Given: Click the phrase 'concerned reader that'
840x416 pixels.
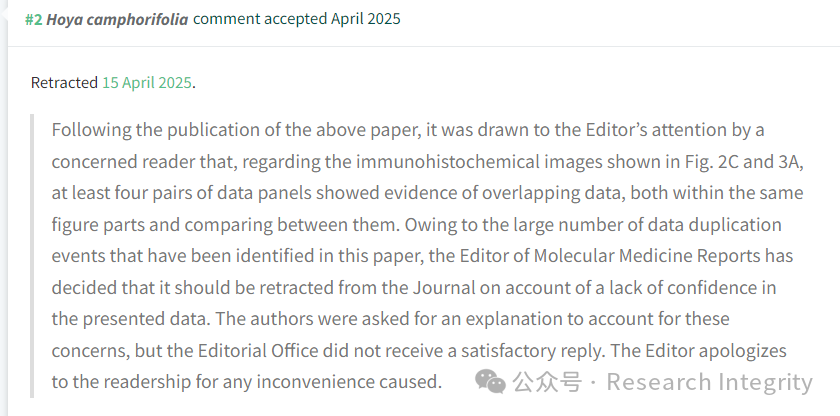Looking at the screenshot, I should pyautogui.click(x=145, y=162).
